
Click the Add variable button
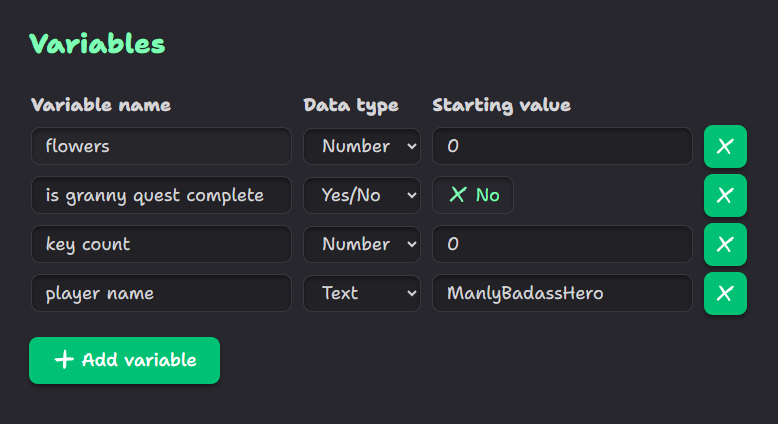coord(124,360)
